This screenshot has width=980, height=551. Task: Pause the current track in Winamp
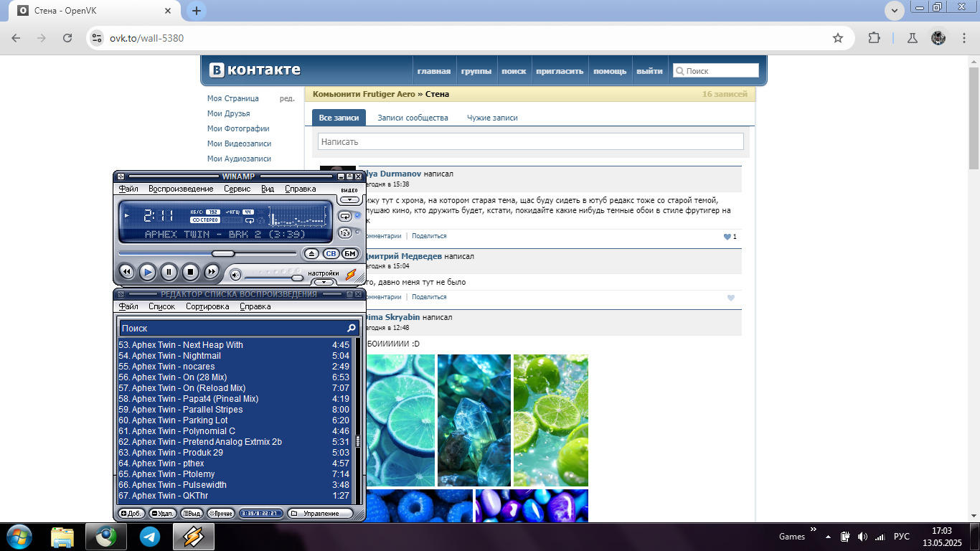pyautogui.click(x=169, y=272)
